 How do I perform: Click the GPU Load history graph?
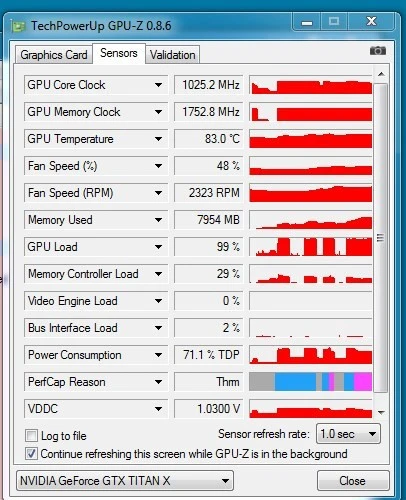311,247
